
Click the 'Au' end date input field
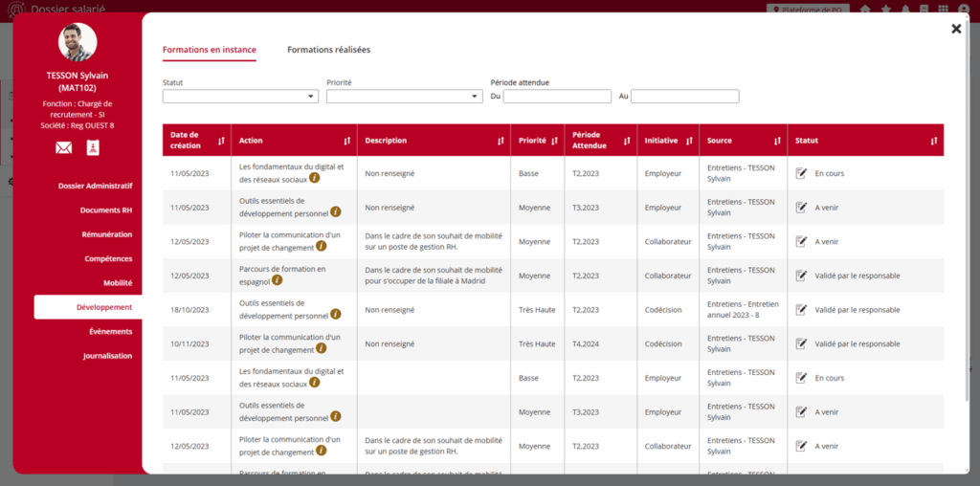[684, 97]
